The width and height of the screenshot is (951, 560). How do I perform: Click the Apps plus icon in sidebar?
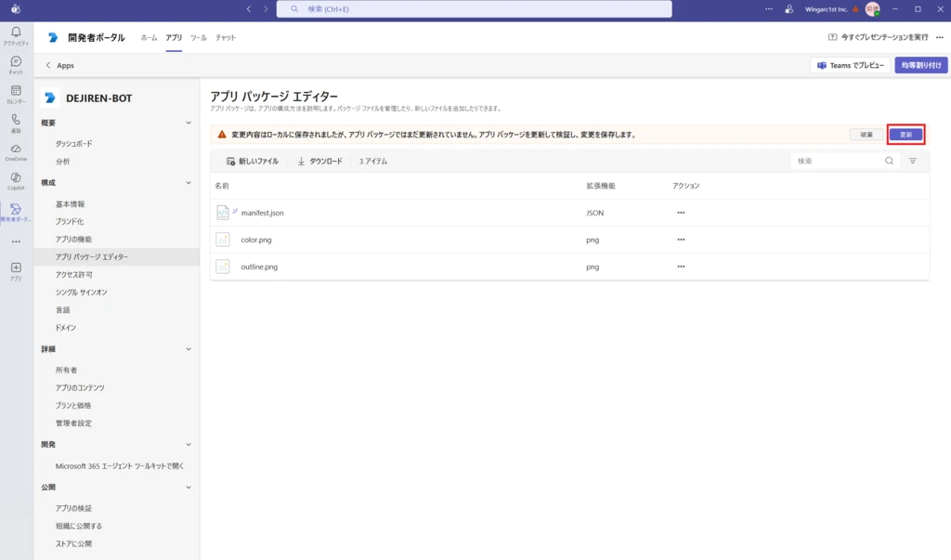tap(16, 270)
